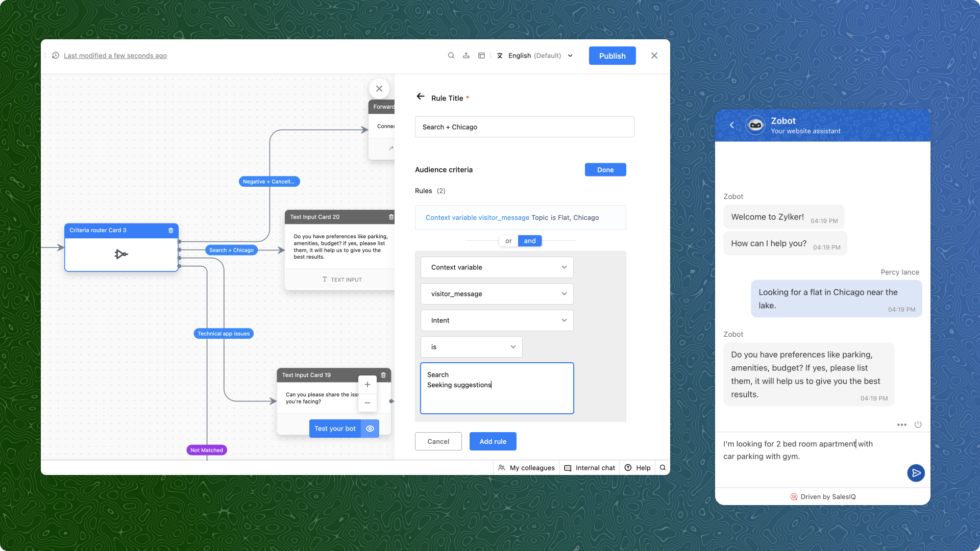This screenshot has width=980, height=551.
Task: Send the chat message with send arrow
Action: click(x=916, y=473)
